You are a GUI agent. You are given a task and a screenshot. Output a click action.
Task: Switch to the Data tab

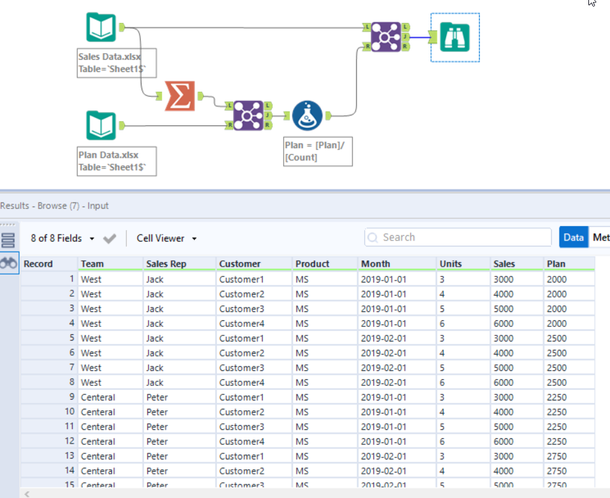(x=573, y=237)
